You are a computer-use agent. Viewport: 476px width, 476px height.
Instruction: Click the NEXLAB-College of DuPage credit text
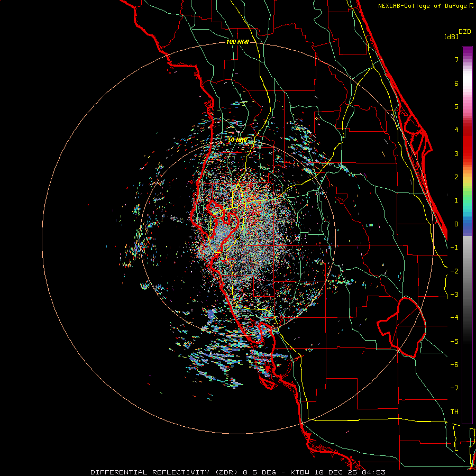click(423, 6)
